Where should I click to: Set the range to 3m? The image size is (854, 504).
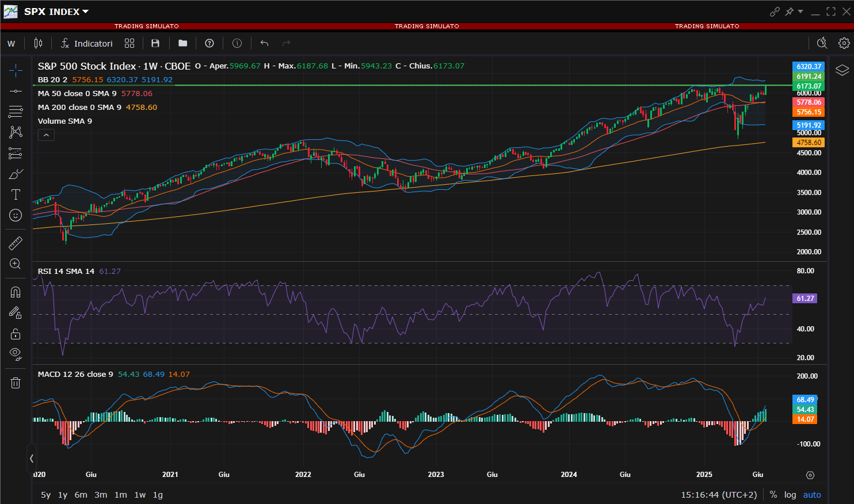(x=101, y=495)
